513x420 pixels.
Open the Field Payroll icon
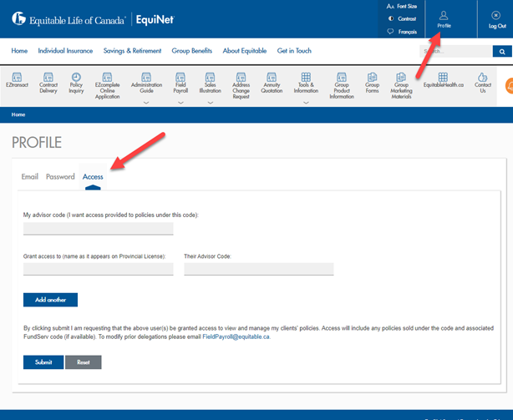pyautogui.click(x=180, y=77)
